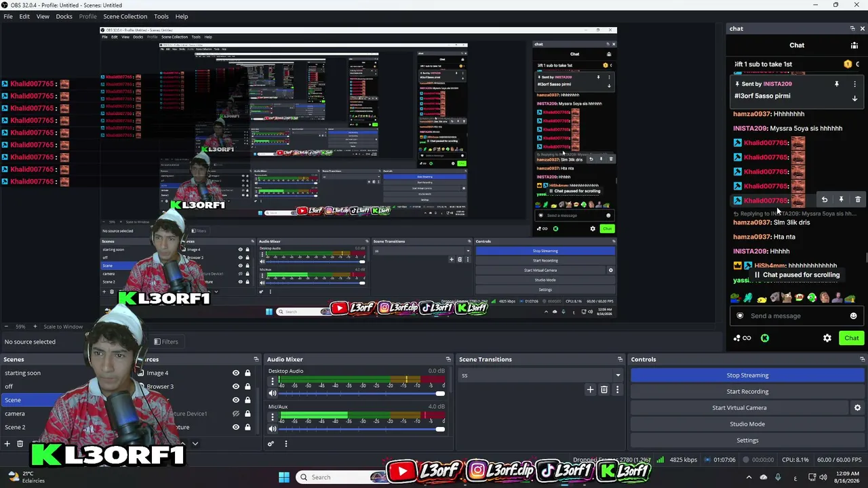
Task: Remove the selected scene with the trash icon
Action: (20, 444)
